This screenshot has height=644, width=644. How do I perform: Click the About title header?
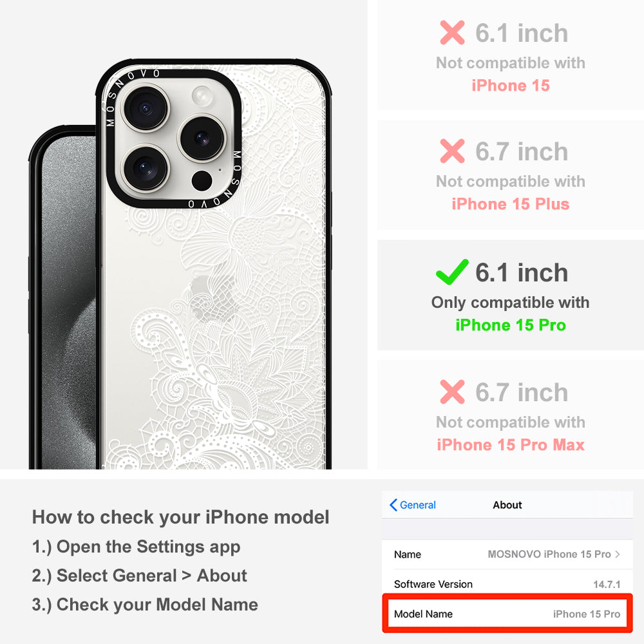point(507,505)
